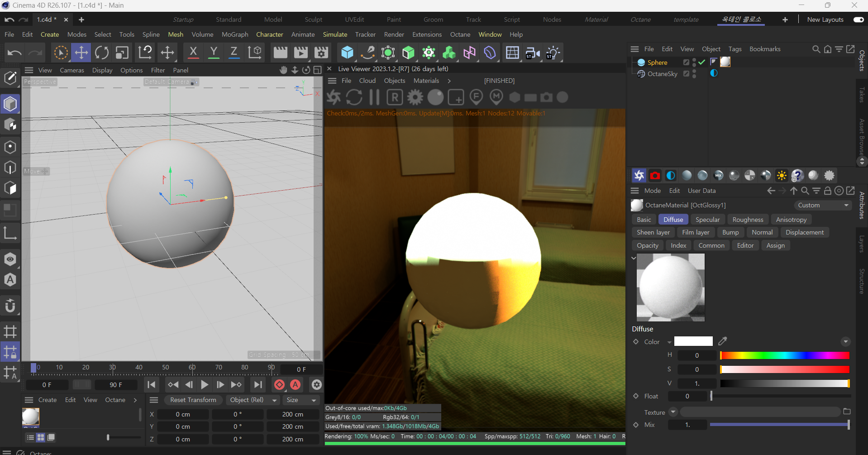This screenshot has height=455, width=868.
Task: Expand Color mode dropdown arrow
Action: pos(669,342)
